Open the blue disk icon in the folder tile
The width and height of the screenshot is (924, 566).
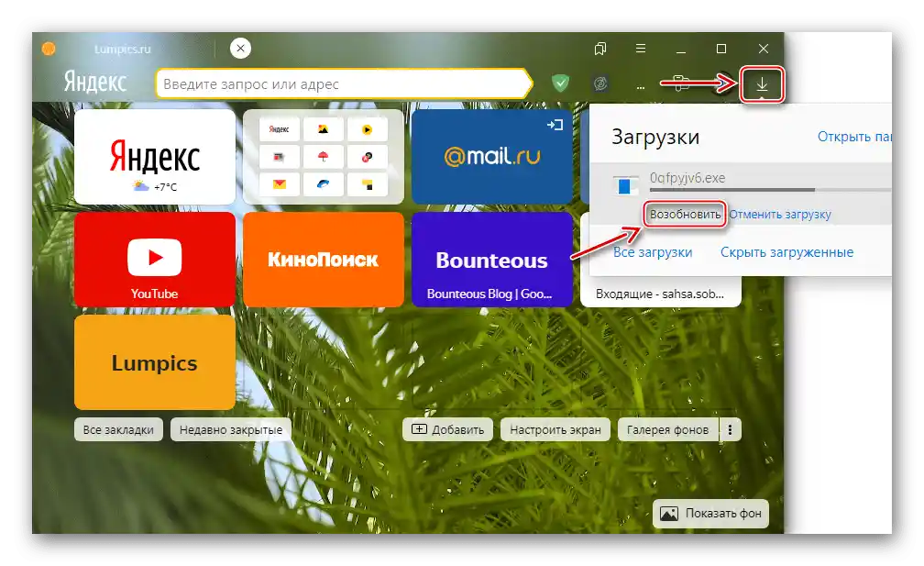click(x=323, y=184)
